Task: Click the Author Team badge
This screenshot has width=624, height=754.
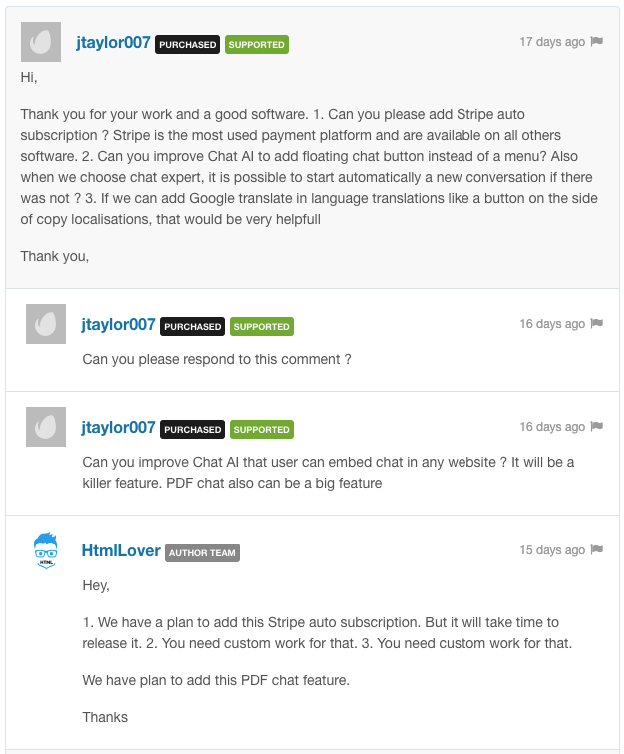Action: pos(203,553)
